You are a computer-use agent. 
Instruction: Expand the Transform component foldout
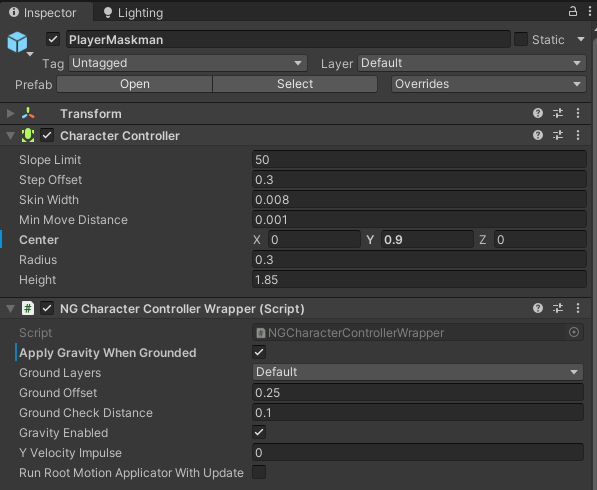click(x=11, y=113)
